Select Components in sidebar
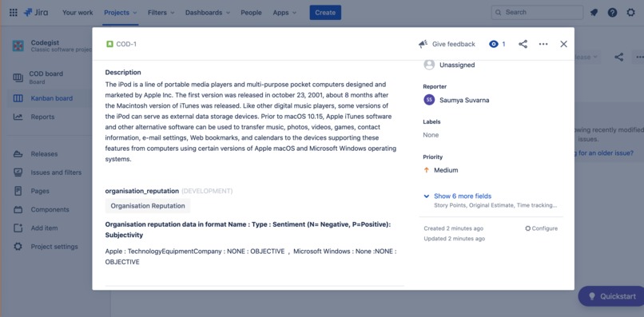644x317 pixels. (x=50, y=209)
